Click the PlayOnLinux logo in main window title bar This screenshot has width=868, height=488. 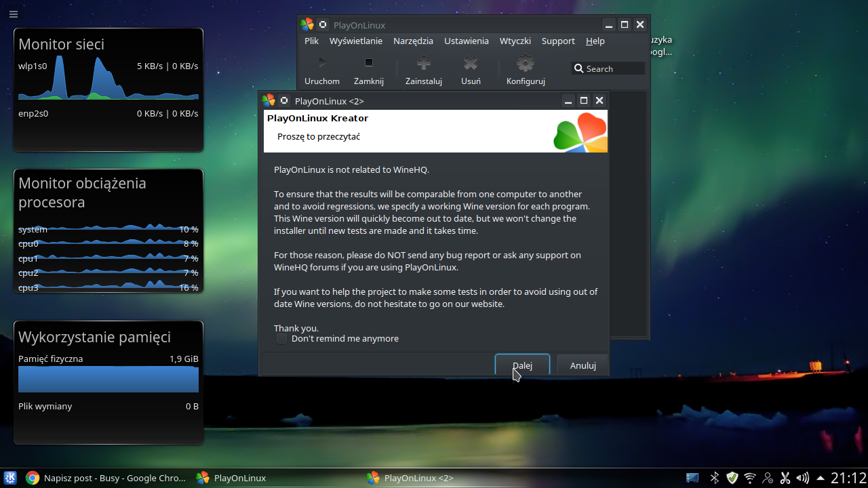click(x=307, y=24)
